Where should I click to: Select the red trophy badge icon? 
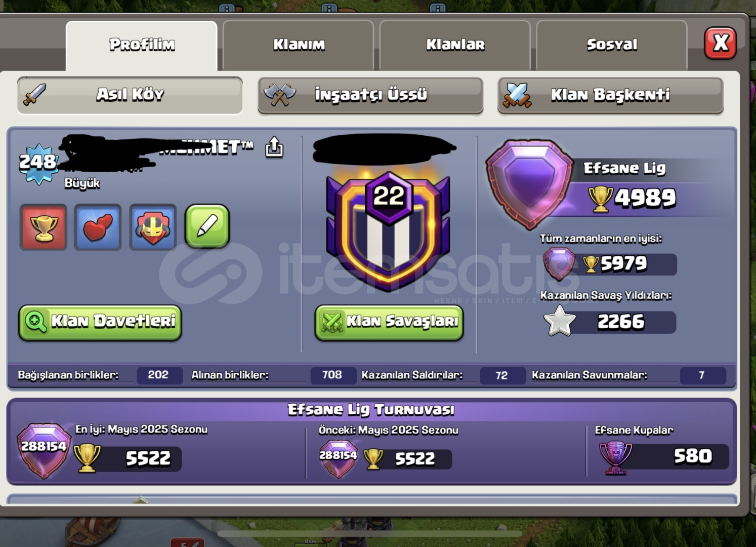pyautogui.click(x=44, y=227)
